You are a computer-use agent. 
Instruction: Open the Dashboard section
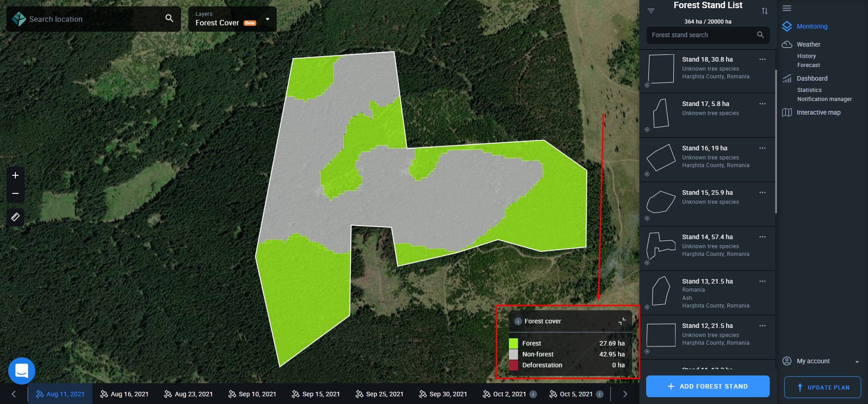pos(812,78)
